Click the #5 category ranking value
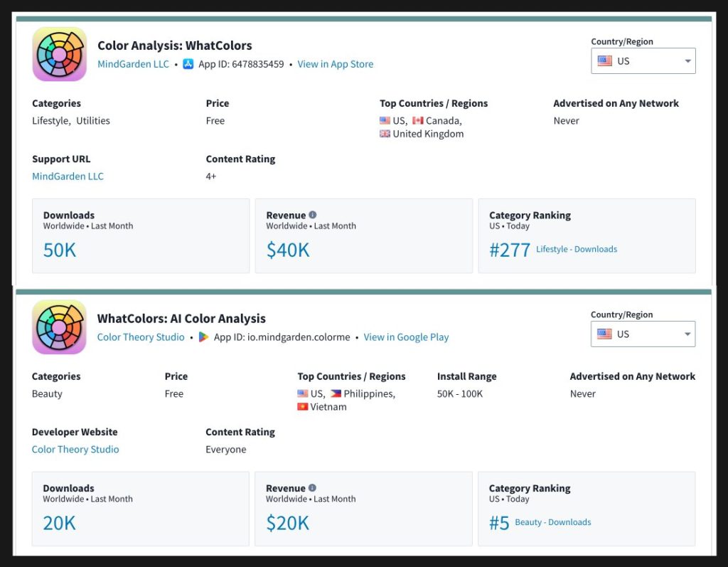728x567 pixels. coord(499,524)
